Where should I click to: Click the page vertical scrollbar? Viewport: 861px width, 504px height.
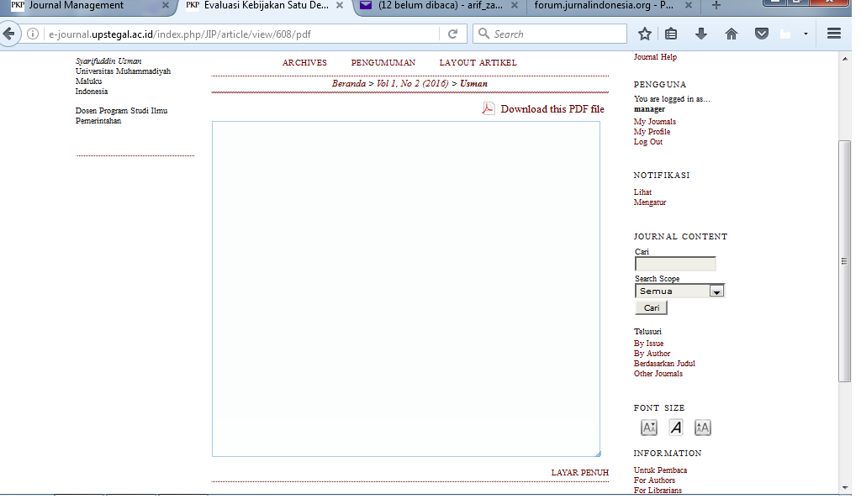(845, 260)
